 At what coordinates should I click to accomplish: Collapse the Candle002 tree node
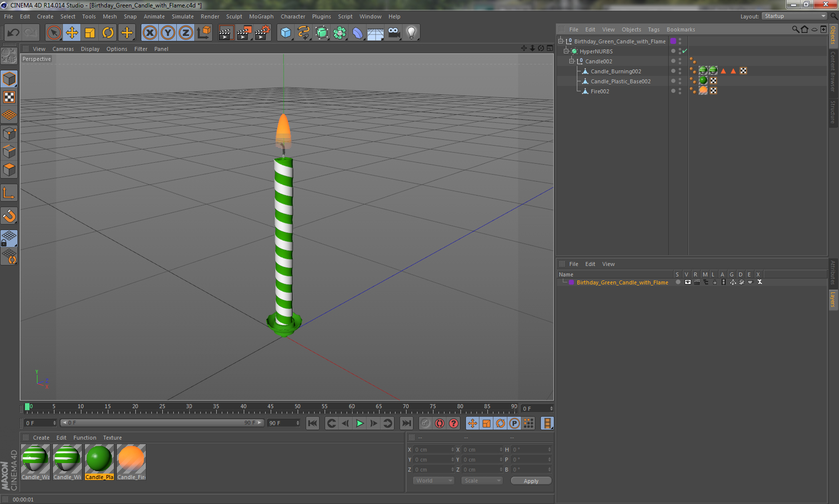(x=572, y=61)
